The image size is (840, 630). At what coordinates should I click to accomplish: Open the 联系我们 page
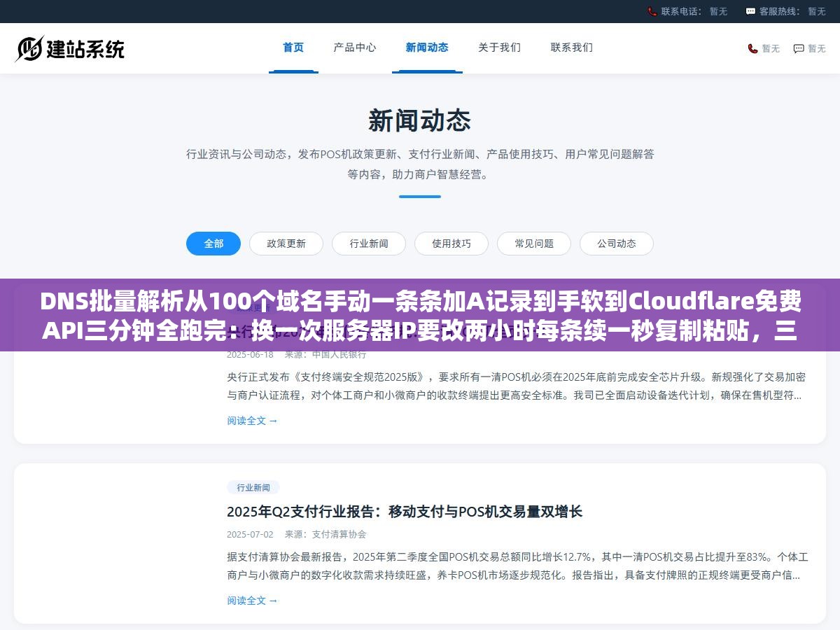(x=572, y=48)
